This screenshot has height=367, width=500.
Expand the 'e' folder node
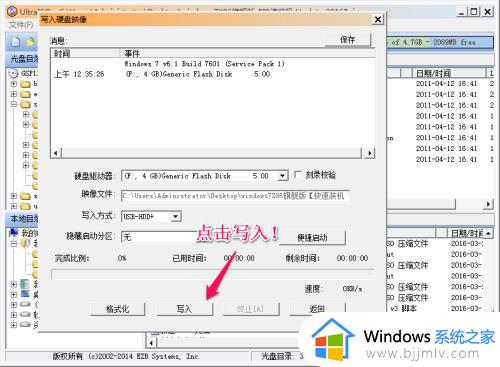(x=14, y=94)
